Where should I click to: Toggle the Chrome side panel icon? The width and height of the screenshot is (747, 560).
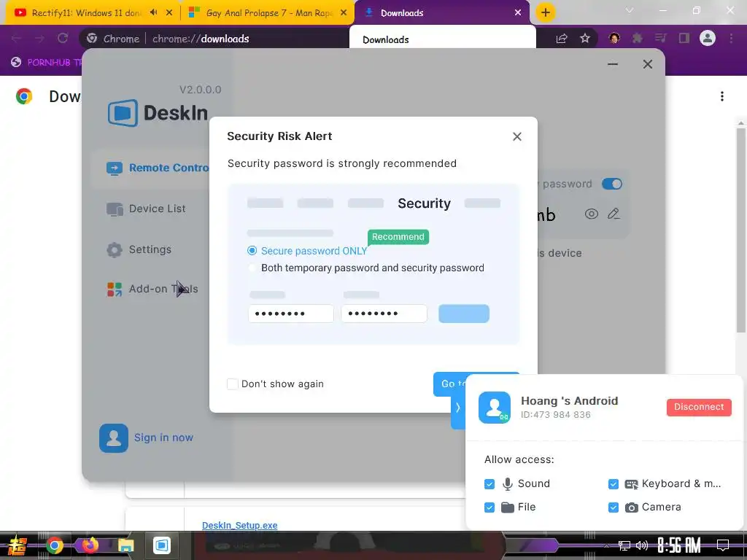pyautogui.click(x=684, y=39)
